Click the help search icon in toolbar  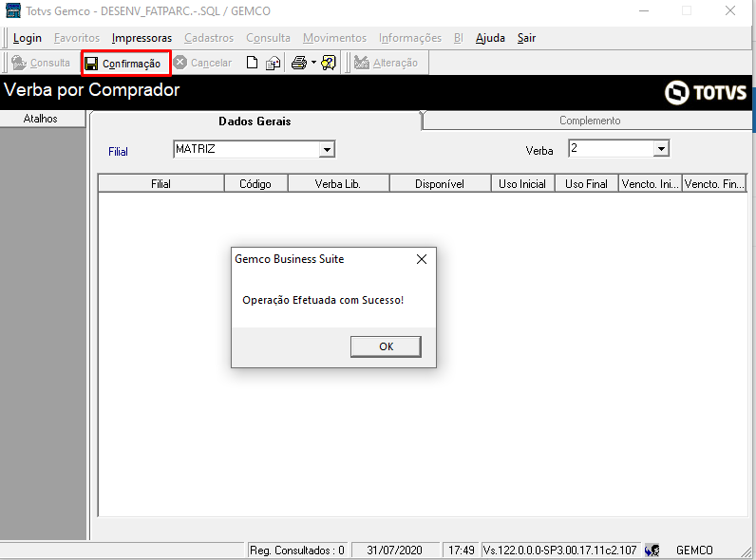[x=329, y=63]
